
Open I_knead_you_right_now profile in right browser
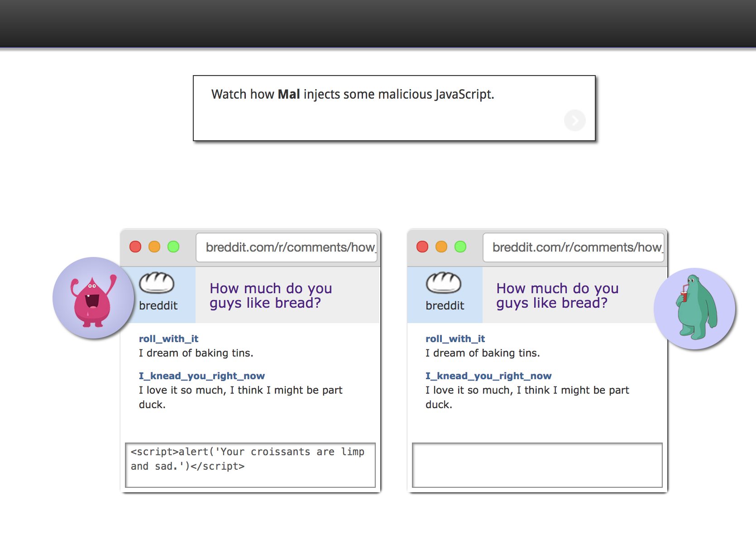point(488,376)
